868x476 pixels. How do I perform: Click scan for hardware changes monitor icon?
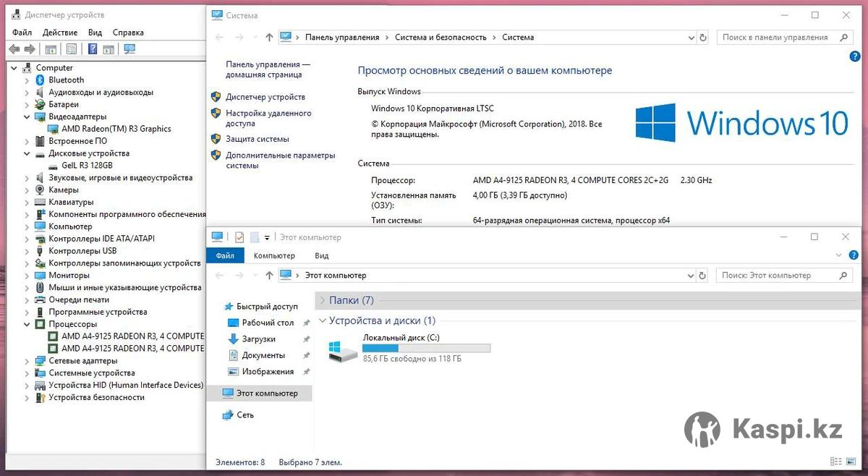[129, 49]
